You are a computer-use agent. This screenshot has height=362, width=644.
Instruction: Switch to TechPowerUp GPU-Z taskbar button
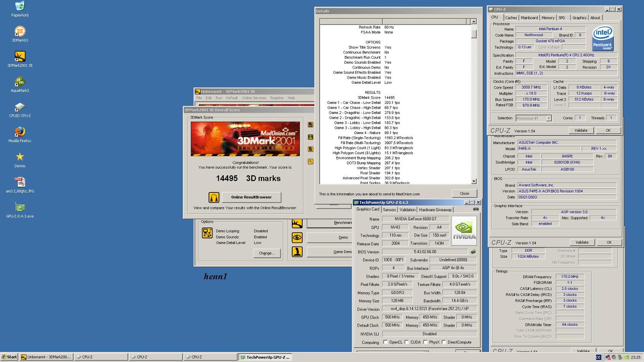265,357
